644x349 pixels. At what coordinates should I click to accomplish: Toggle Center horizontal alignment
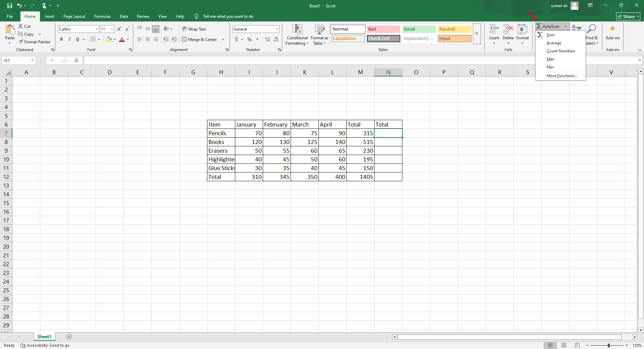coord(148,39)
